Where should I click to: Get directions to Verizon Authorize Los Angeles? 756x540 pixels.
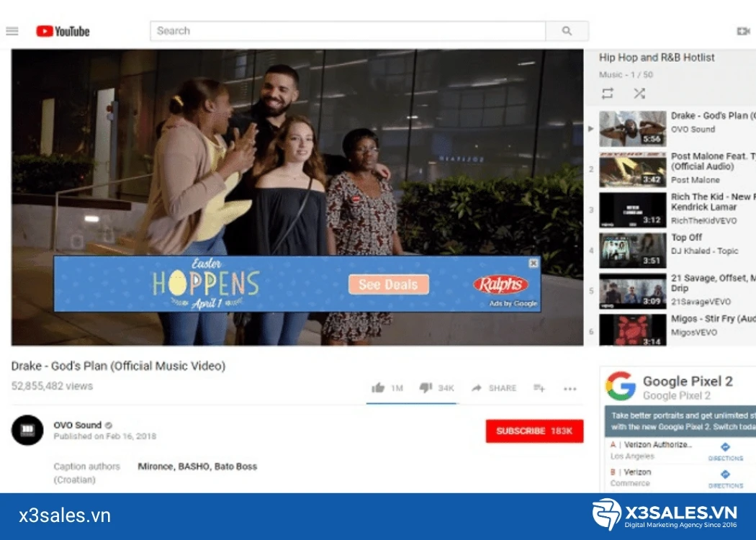pyautogui.click(x=725, y=451)
